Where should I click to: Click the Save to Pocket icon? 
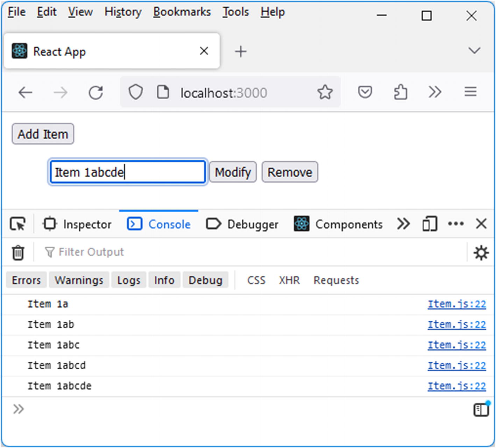tap(365, 92)
